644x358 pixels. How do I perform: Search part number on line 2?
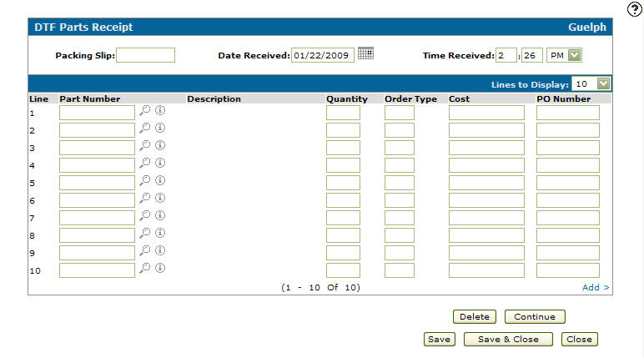pyautogui.click(x=144, y=129)
